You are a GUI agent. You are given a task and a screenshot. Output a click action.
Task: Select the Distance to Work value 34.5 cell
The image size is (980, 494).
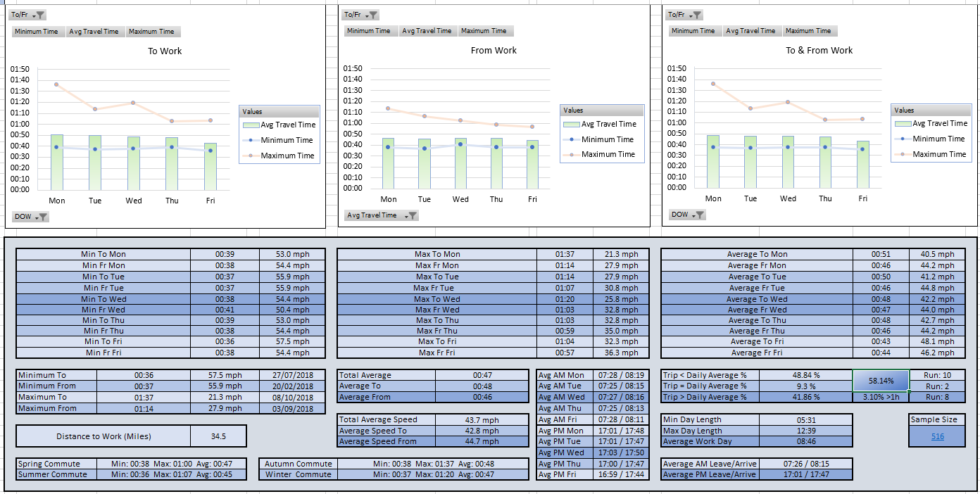coord(218,436)
